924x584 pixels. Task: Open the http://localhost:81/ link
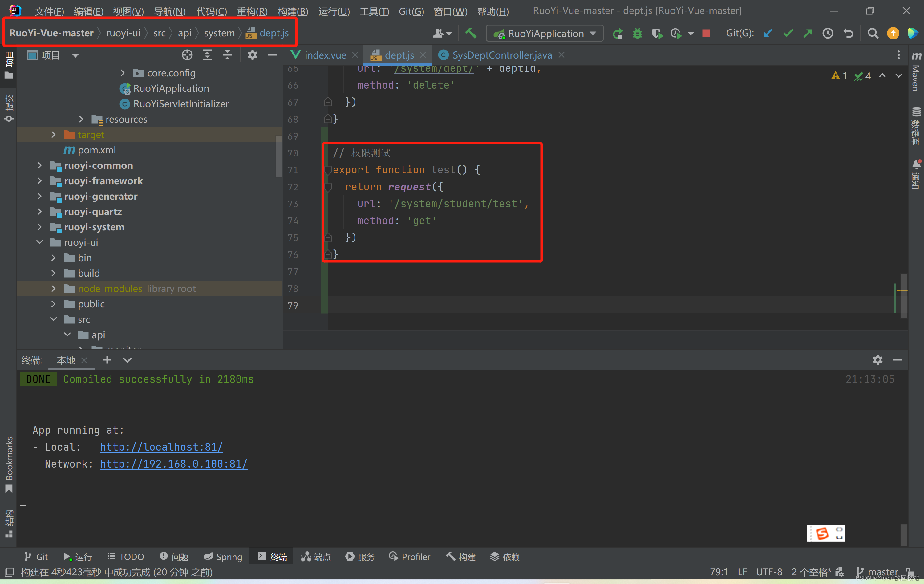coord(161,447)
